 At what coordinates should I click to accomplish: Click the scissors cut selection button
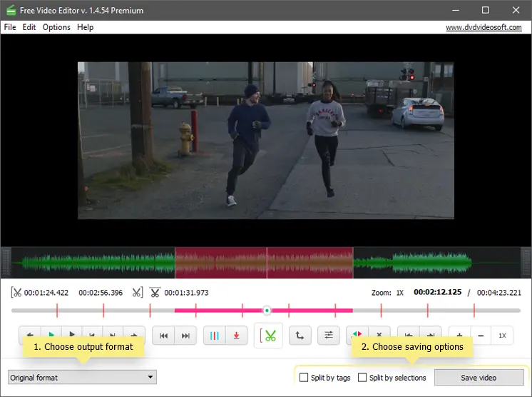tap(270, 335)
